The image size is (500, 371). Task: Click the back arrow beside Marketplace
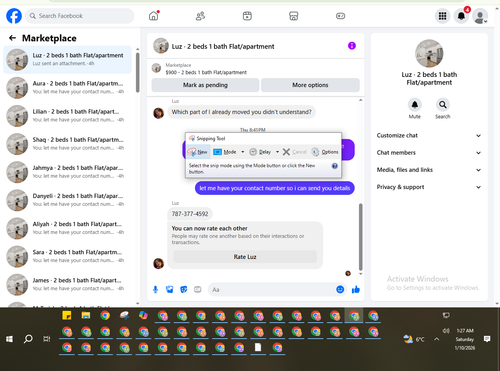[12, 38]
